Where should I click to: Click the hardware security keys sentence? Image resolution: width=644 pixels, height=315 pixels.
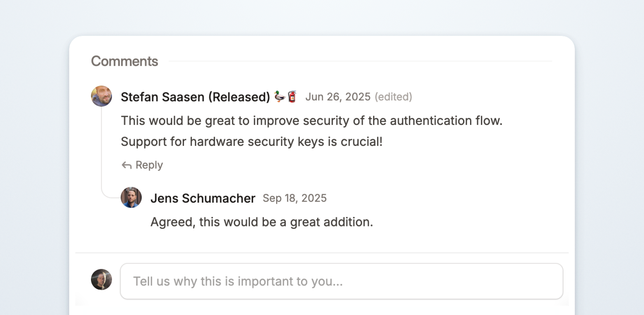252,141
